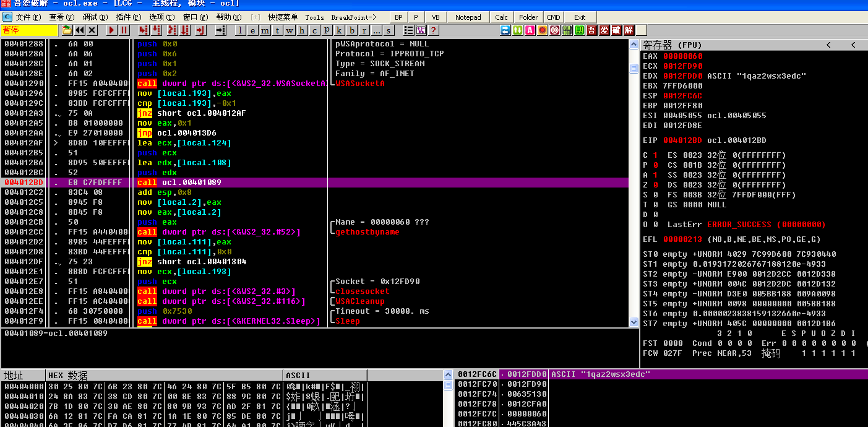Viewport: 868px width, 427px height.
Task: Run the program with the red play icon
Action: (112, 30)
